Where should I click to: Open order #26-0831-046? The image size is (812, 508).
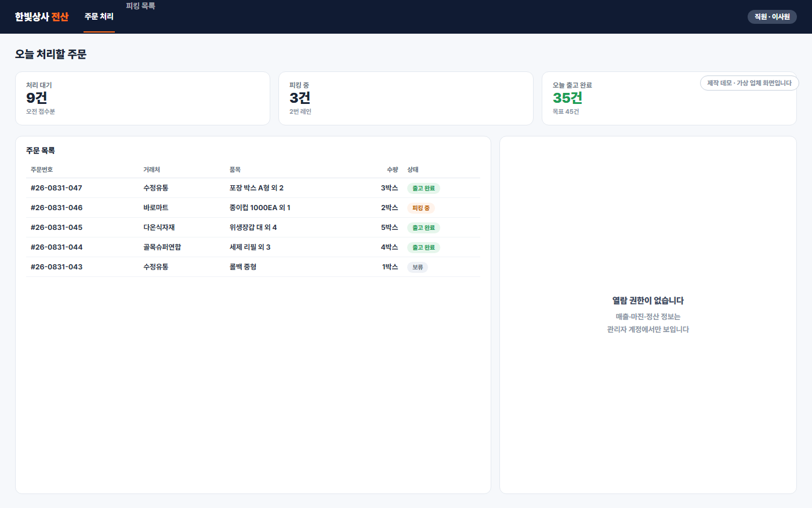(x=253, y=208)
